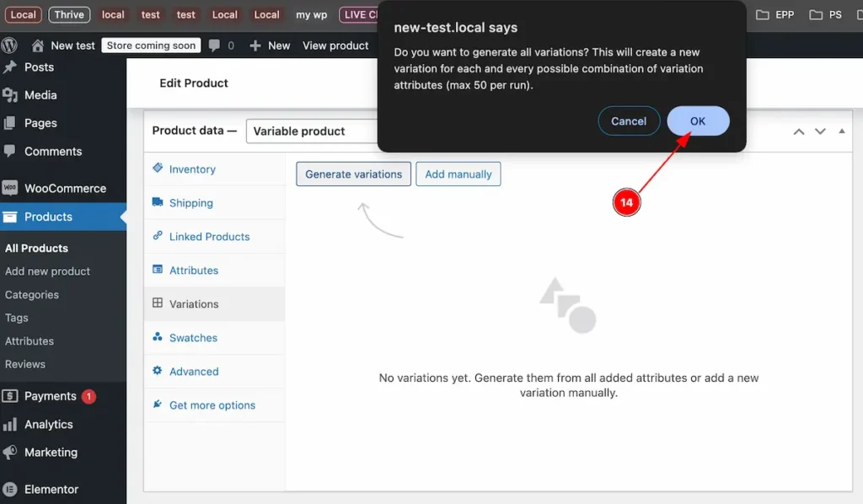Open the first Local bookmark
863x504 pixels.
[x=23, y=14]
